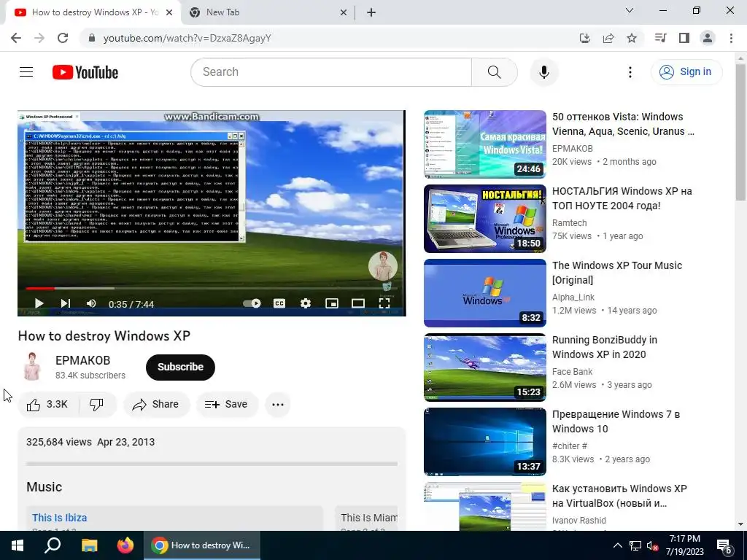Open taskbar search

coord(53,545)
